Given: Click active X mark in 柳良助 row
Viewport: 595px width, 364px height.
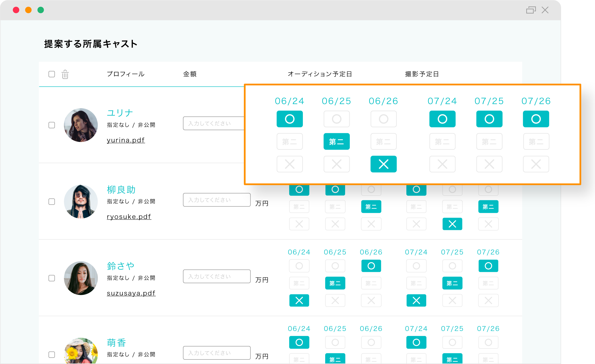Looking at the screenshot, I should (452, 224).
